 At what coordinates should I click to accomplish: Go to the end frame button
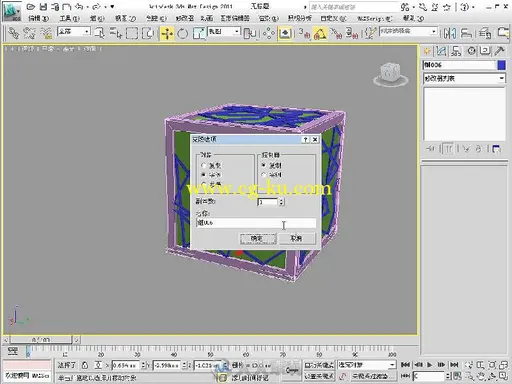click(454, 365)
